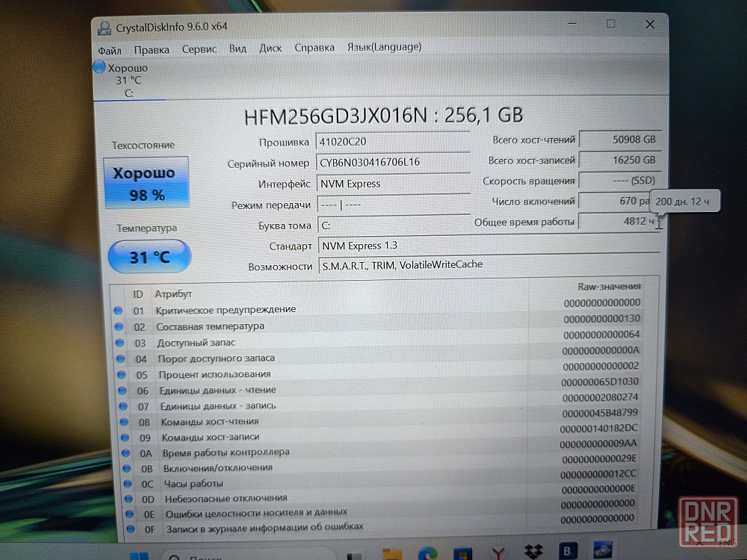This screenshot has width=747, height=560.
Task: Click the CrystalDiskInfo taskbar icon
Action: pyautogui.click(x=602, y=550)
